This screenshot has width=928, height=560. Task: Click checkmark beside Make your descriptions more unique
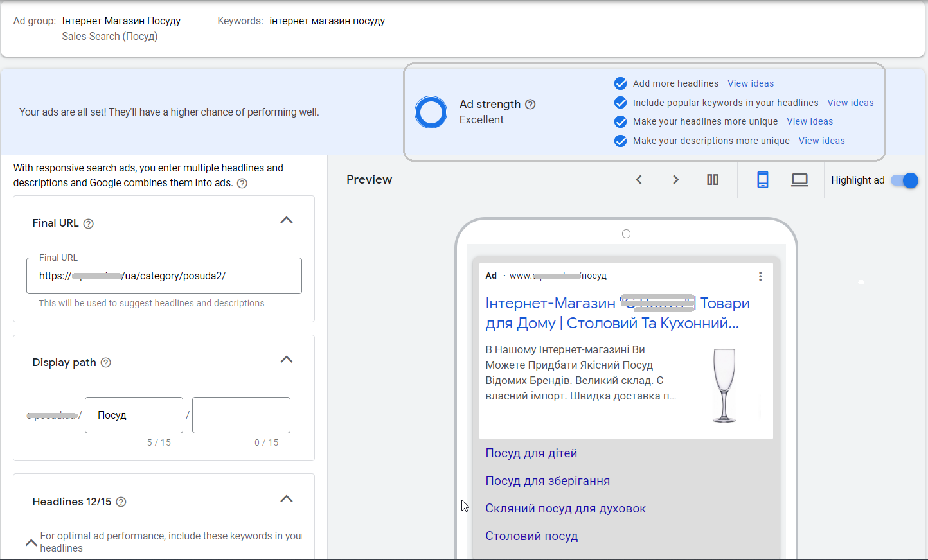pyautogui.click(x=620, y=141)
